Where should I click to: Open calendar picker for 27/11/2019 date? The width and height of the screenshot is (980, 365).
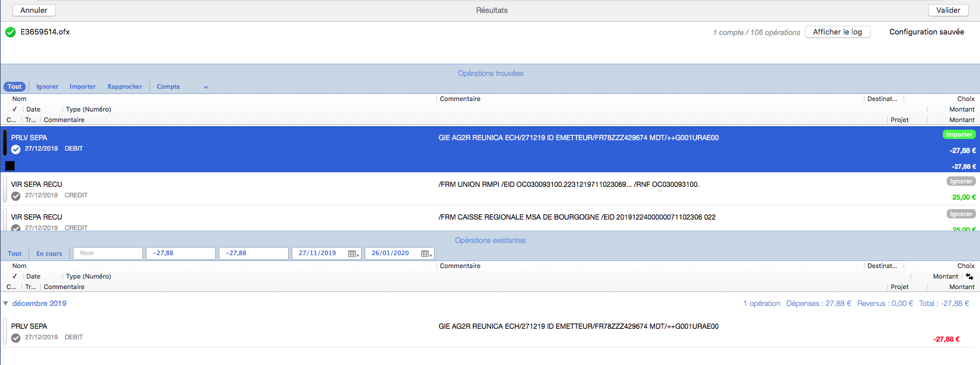[x=353, y=253]
